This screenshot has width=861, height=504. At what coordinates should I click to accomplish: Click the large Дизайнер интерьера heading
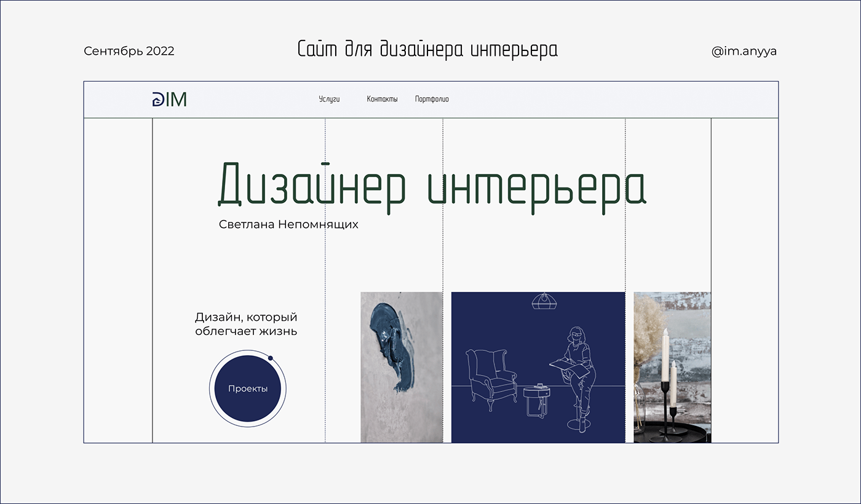tap(432, 184)
